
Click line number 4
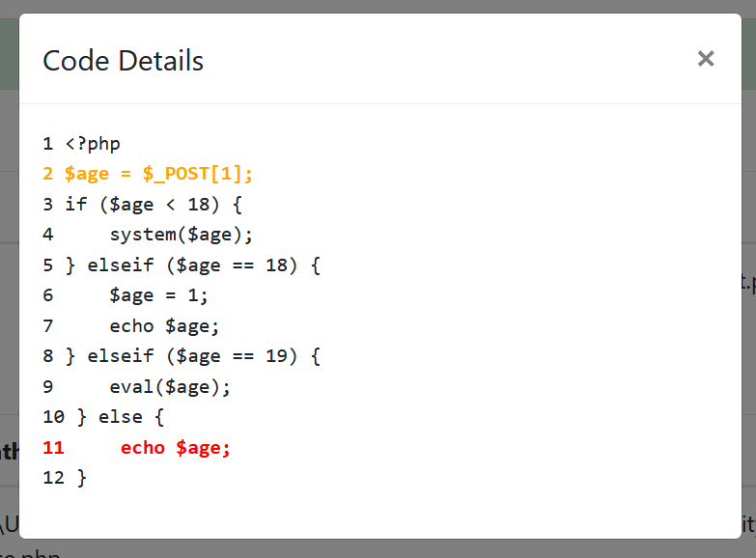(x=48, y=235)
